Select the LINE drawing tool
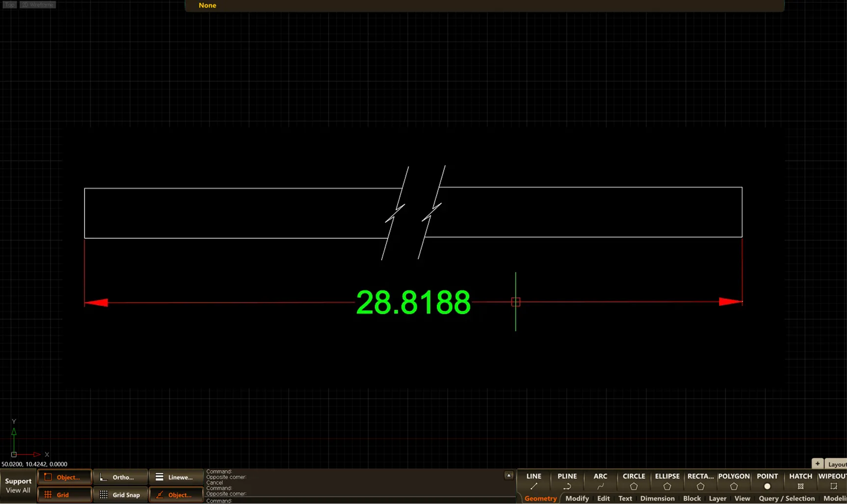Screen dimensions: 847x504 (x=533, y=481)
